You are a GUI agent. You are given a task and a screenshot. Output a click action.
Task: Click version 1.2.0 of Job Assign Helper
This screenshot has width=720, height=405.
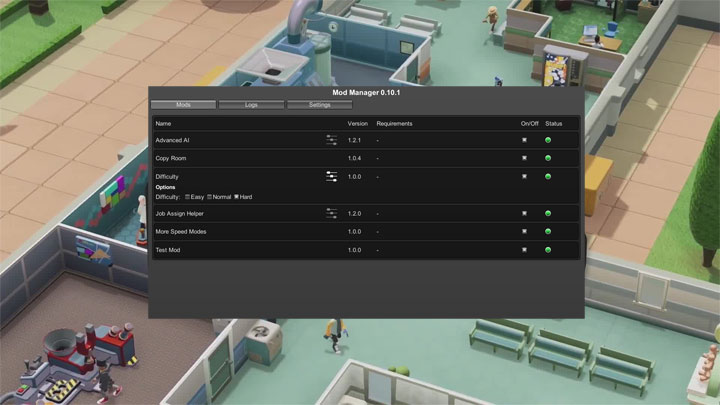pos(354,214)
